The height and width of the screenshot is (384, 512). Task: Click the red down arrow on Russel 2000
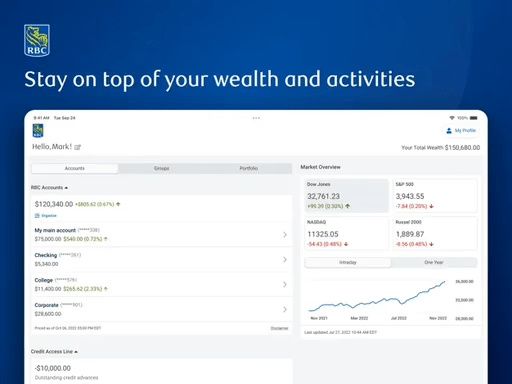[x=431, y=244]
